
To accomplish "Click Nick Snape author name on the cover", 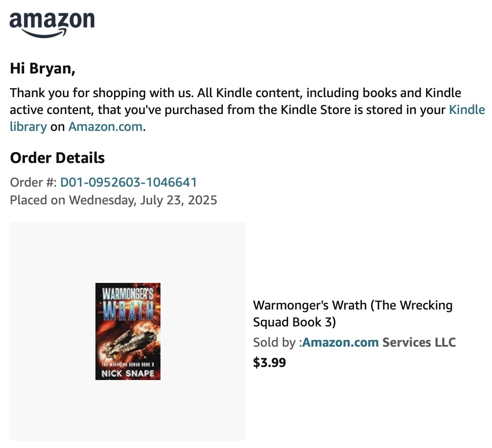I will tap(128, 374).
